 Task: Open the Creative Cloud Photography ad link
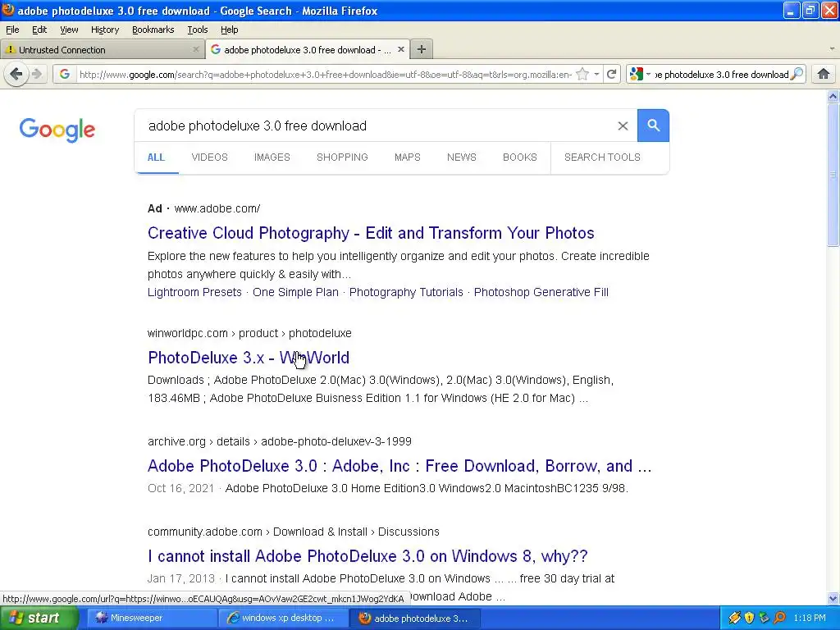pos(371,233)
